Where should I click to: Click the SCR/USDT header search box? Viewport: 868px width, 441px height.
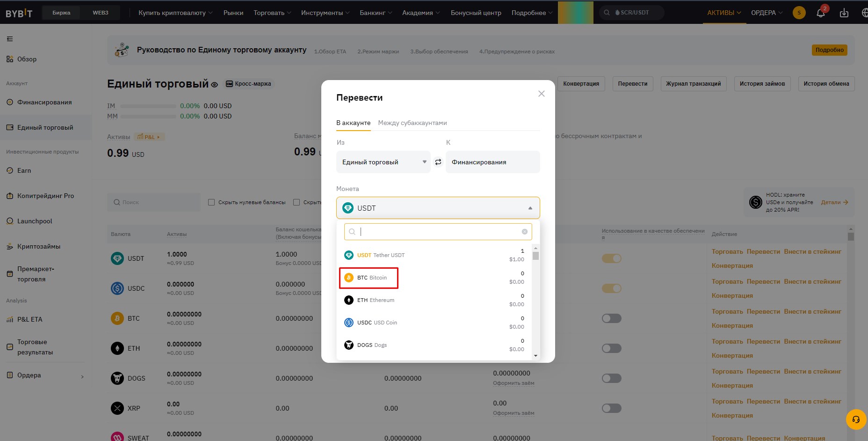(631, 13)
